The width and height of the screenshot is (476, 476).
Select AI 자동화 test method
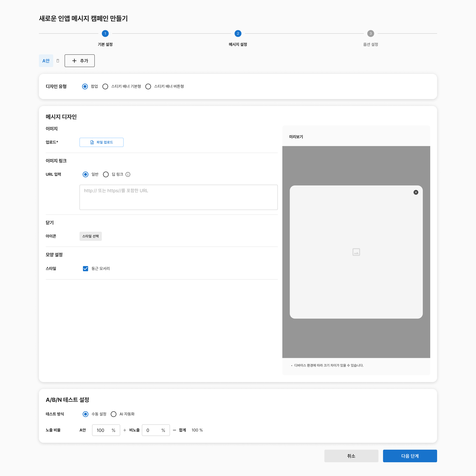coord(114,414)
